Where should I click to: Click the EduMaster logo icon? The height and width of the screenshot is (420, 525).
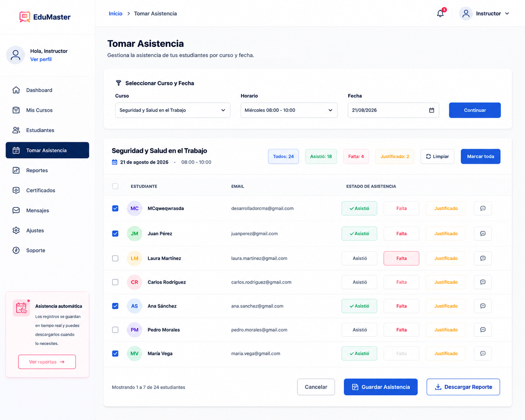25,17
